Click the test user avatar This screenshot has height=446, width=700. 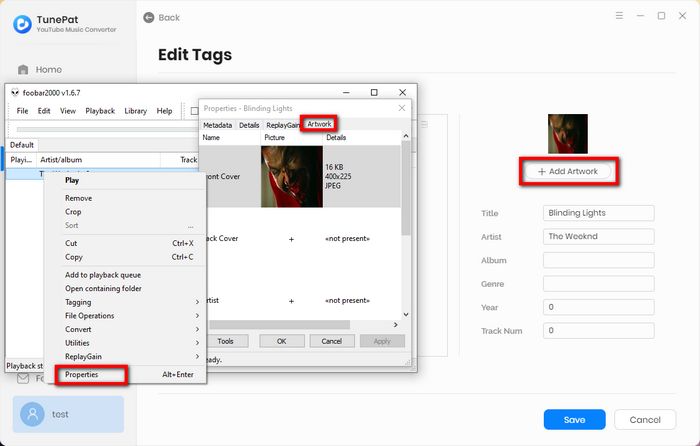pyautogui.click(x=33, y=414)
